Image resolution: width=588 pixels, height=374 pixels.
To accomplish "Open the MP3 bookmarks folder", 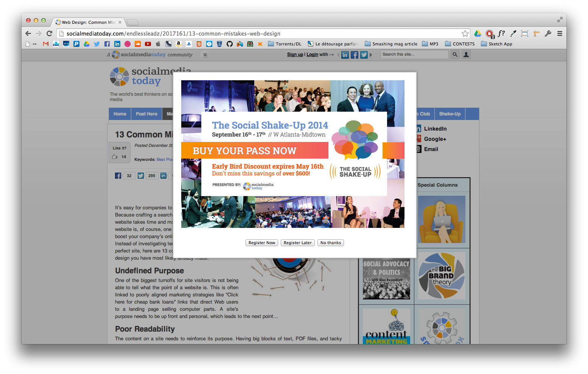I will click(x=430, y=44).
